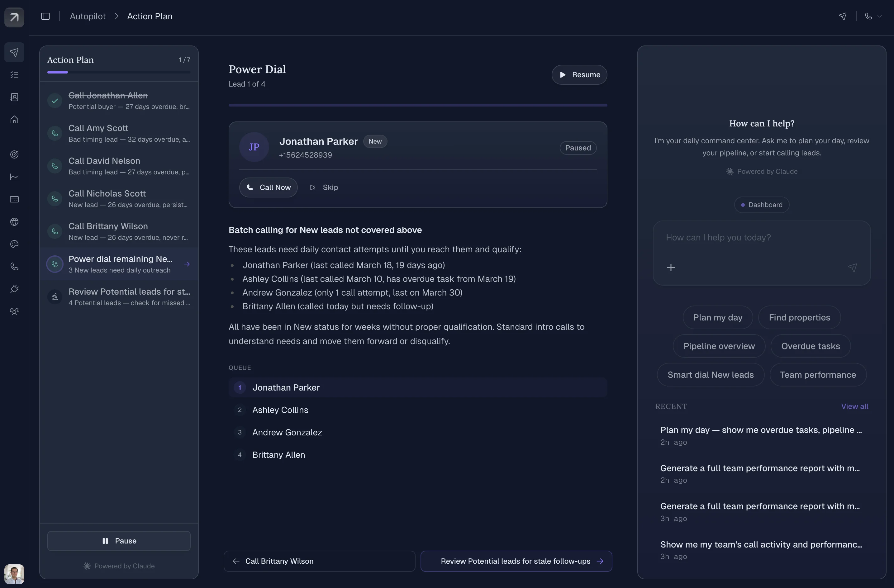
Task: Open the Analytics chart icon
Action: (14, 177)
